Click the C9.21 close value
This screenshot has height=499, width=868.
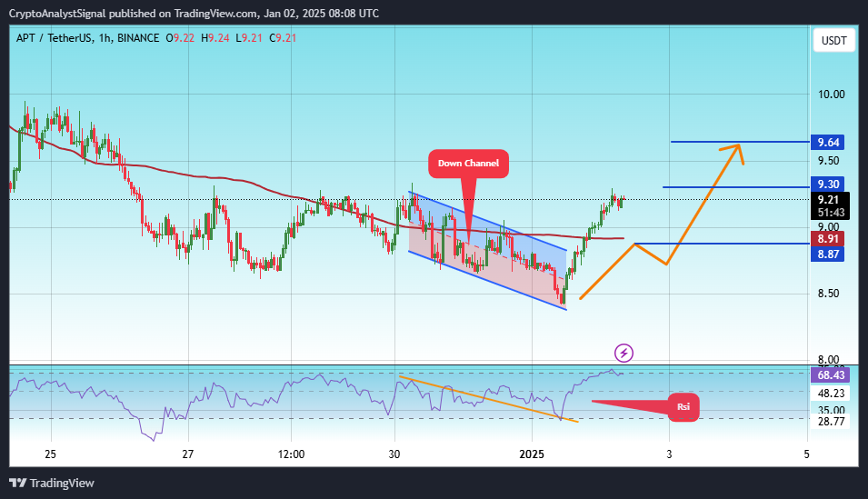click(x=283, y=38)
